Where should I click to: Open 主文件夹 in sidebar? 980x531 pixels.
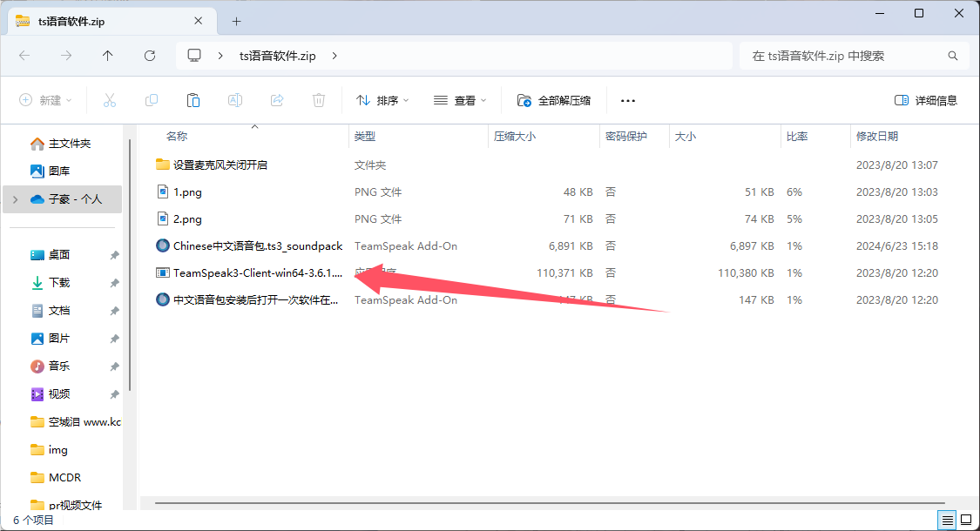(61, 144)
